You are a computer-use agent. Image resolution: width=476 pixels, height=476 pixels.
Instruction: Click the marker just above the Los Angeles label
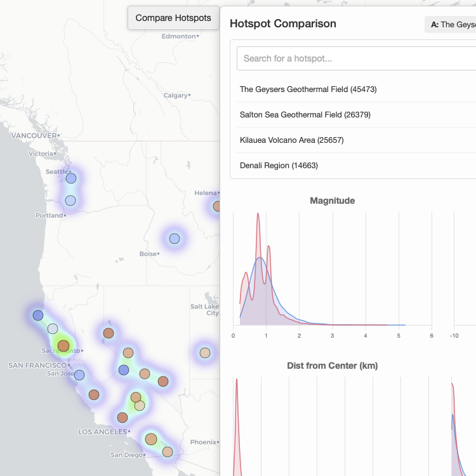click(x=122, y=418)
